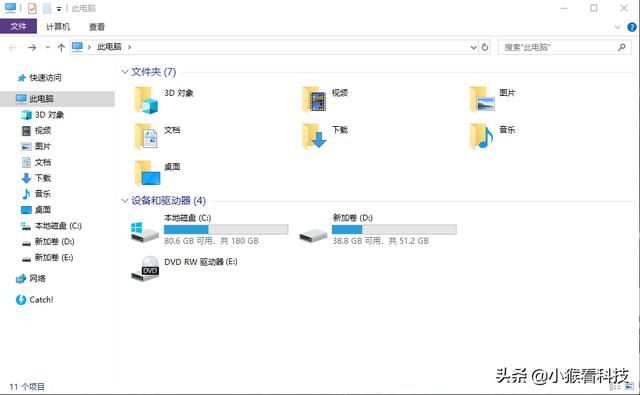The height and width of the screenshot is (395, 640).
Task: Click the chevron before 此电脑 in address bar
Action: (89, 47)
